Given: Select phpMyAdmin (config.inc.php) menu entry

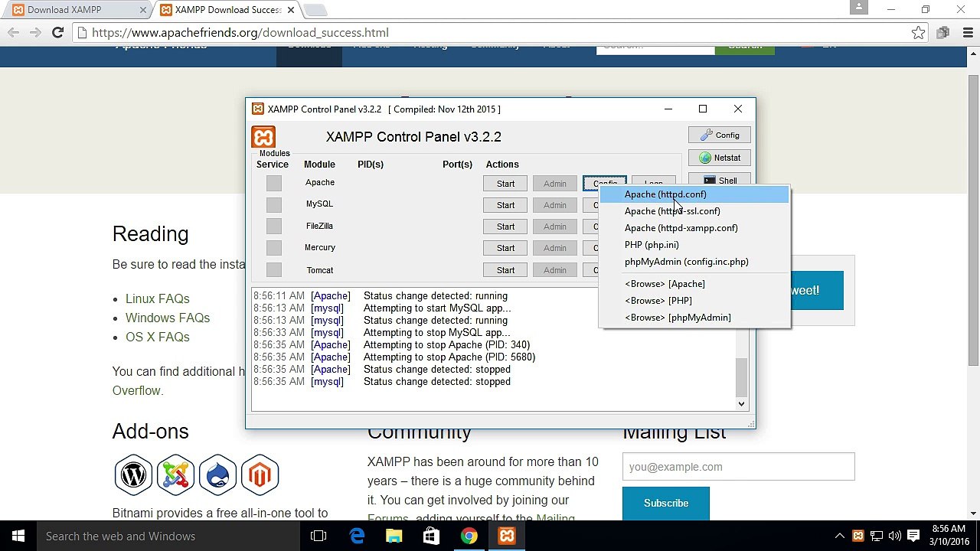Looking at the screenshot, I should [694, 262].
